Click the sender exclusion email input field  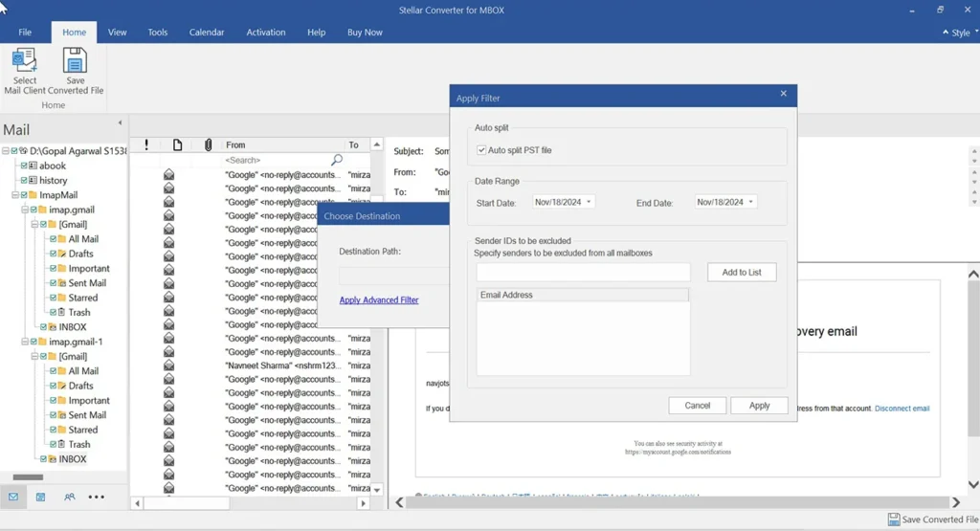click(583, 273)
